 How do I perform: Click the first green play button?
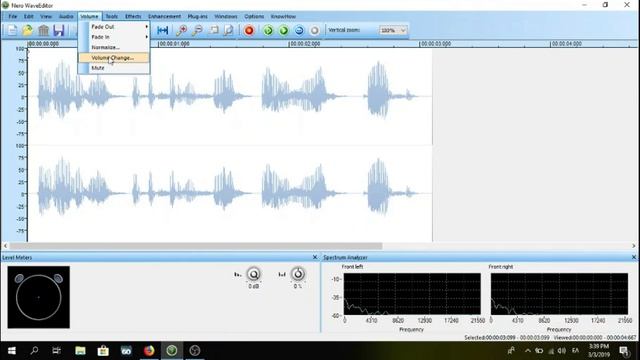click(x=268, y=30)
